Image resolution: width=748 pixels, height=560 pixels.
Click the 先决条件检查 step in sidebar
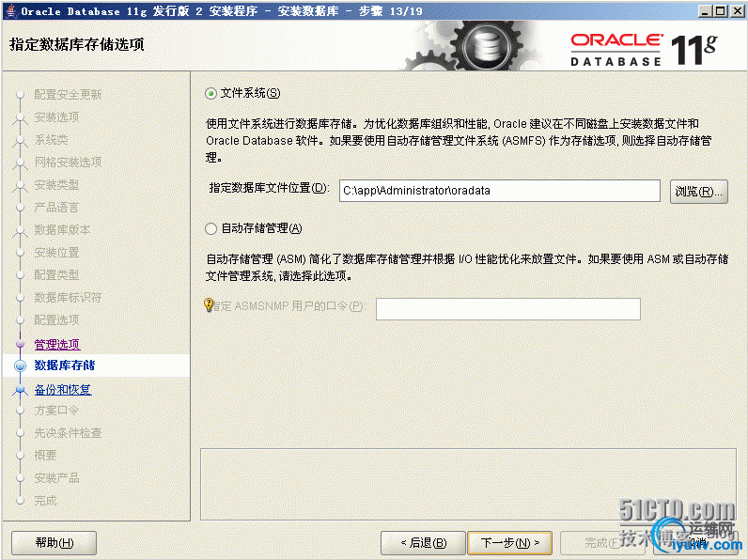[68, 432]
